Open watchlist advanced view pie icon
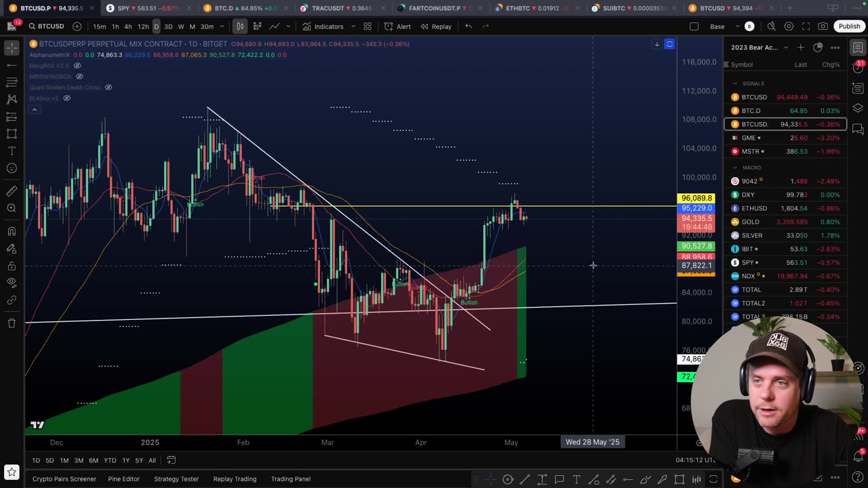This screenshot has width=868, height=488. [818, 47]
